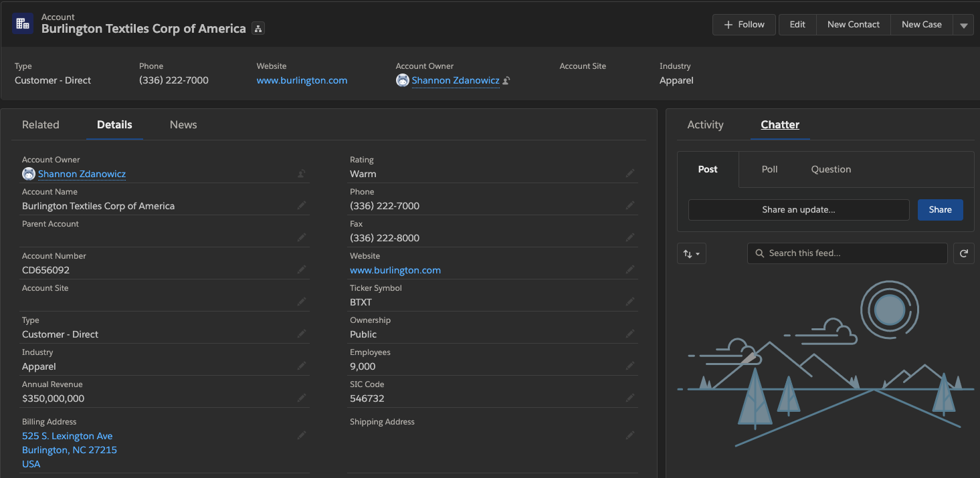Click the account title in header
The image size is (980, 478).
(x=144, y=29)
